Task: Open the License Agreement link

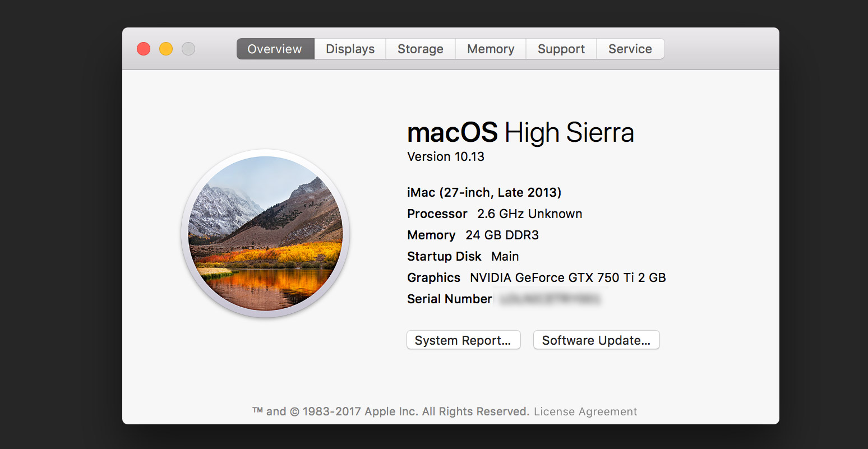Action: [585, 411]
